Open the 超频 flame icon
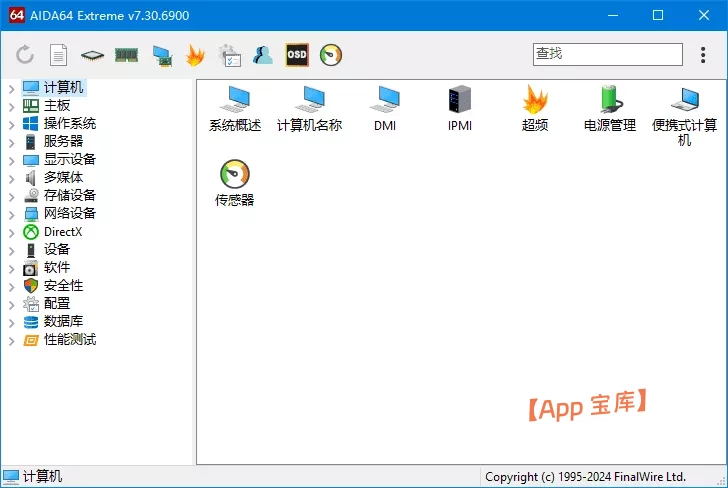 click(x=535, y=109)
